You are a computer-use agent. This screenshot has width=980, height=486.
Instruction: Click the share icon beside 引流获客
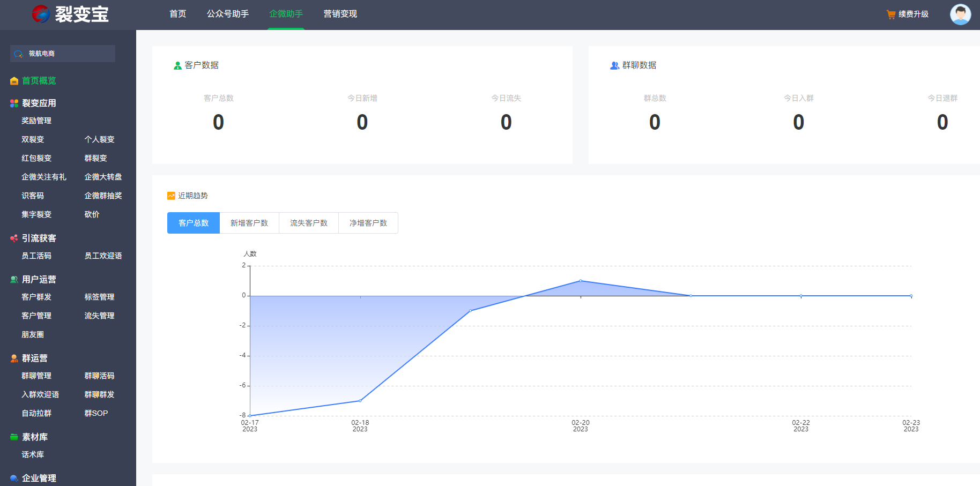coord(14,238)
